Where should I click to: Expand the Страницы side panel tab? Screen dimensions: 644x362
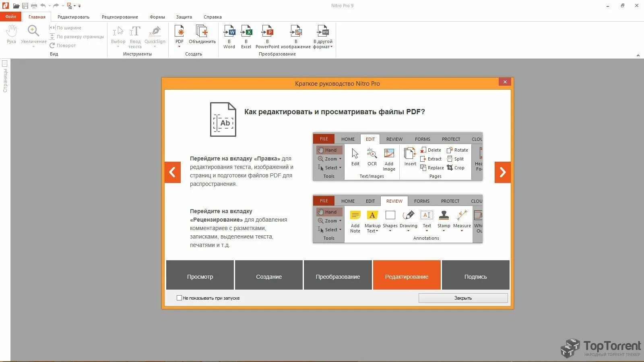5,80
